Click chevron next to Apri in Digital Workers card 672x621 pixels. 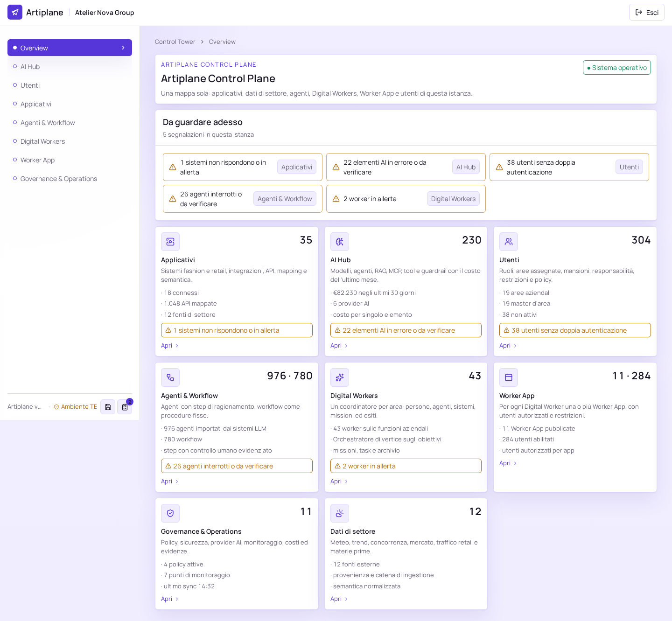[346, 481]
